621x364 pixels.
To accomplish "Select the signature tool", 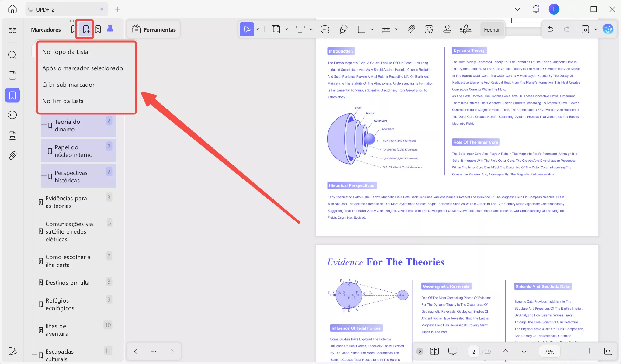I will click(466, 29).
